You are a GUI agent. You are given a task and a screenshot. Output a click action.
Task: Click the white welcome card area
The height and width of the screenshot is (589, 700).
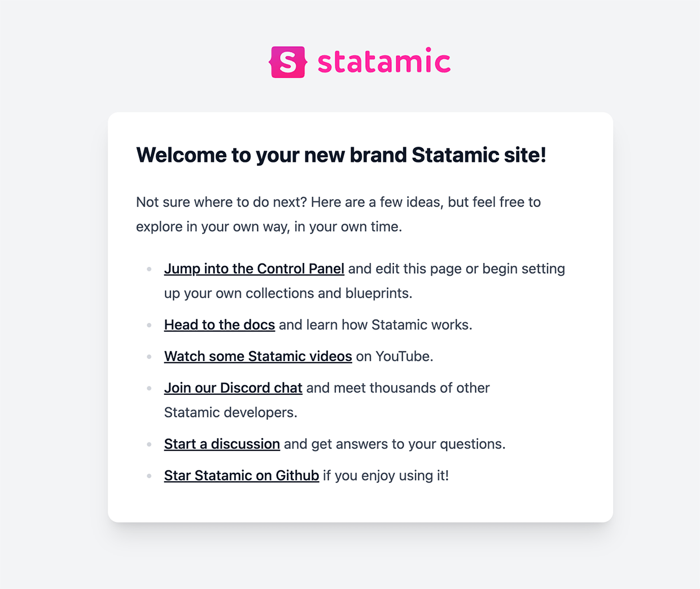(361, 502)
